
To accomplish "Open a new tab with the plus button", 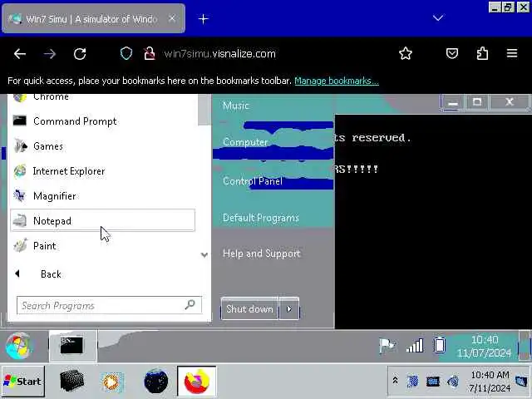I will click(x=203, y=19).
